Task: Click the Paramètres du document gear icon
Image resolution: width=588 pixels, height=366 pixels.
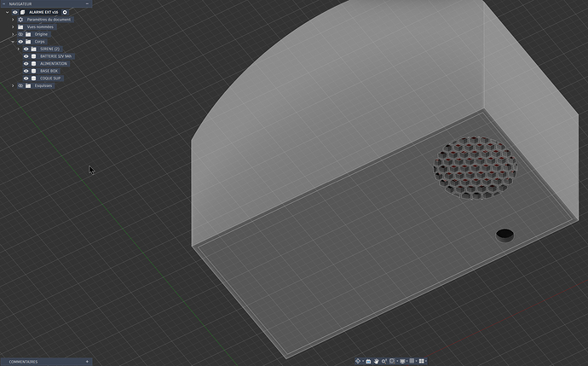Action: [20, 20]
